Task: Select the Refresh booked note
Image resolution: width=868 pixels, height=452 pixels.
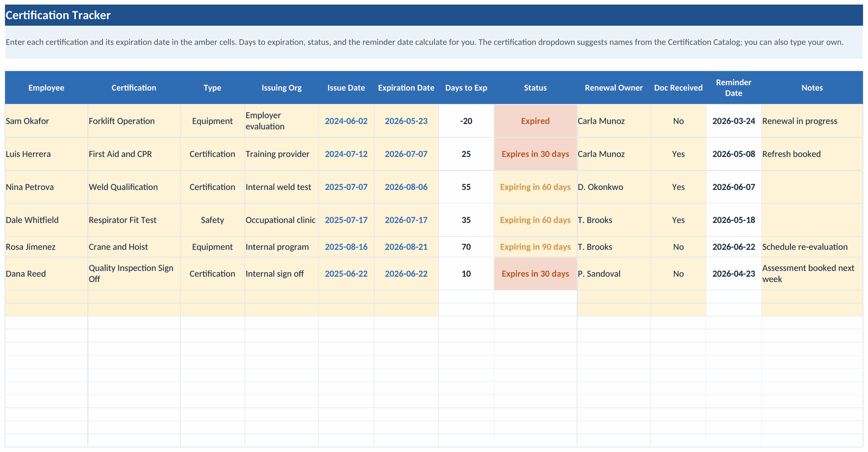Action: [812, 154]
